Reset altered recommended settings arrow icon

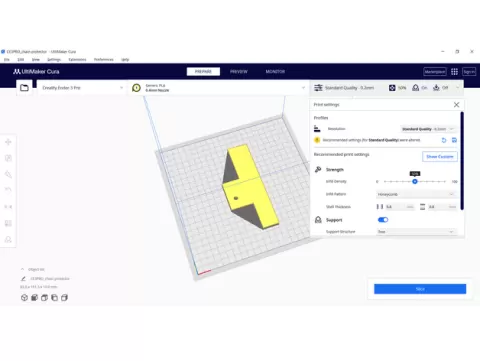pos(444,140)
